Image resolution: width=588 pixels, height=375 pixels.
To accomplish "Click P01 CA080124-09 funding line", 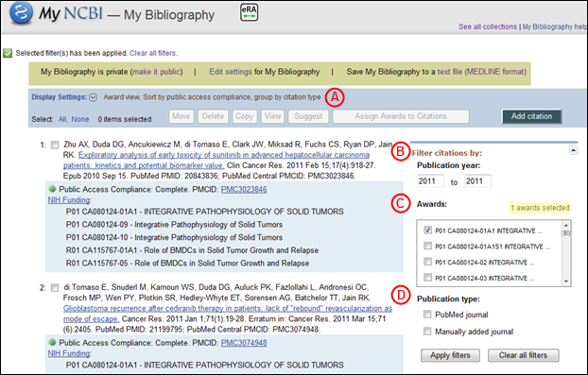I will click(x=174, y=225).
